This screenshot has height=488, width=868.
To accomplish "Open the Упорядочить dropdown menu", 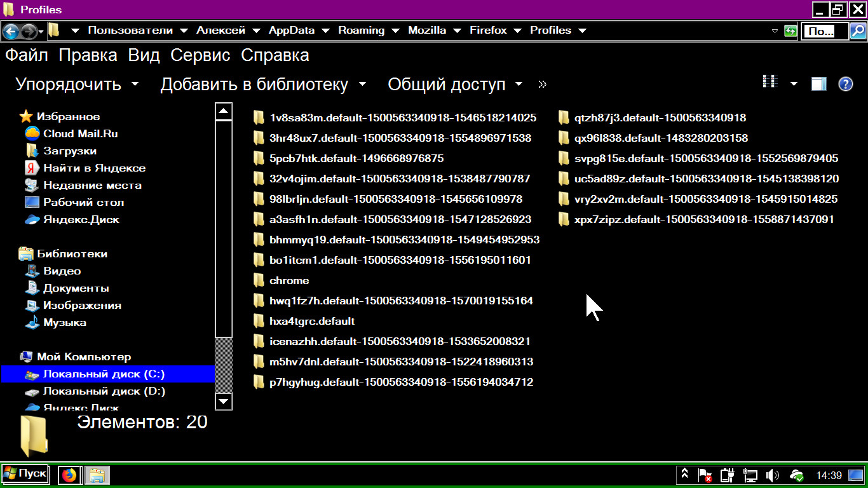I will (x=77, y=85).
